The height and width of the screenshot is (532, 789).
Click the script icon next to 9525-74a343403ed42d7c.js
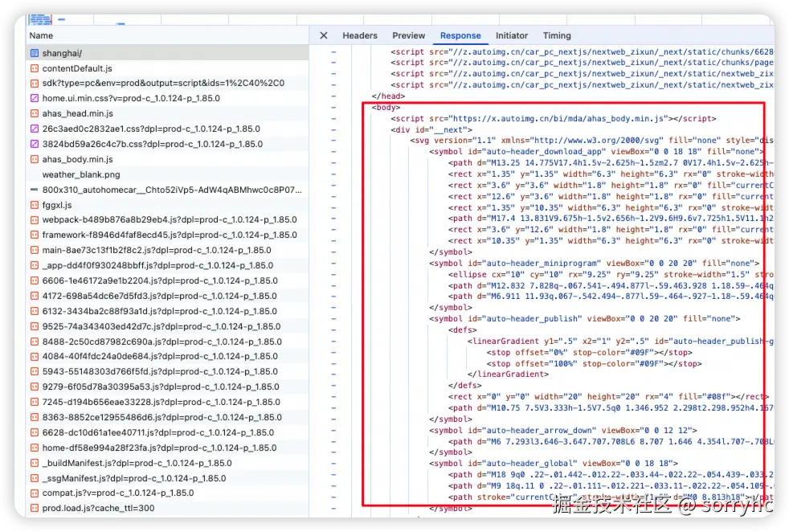35,326
